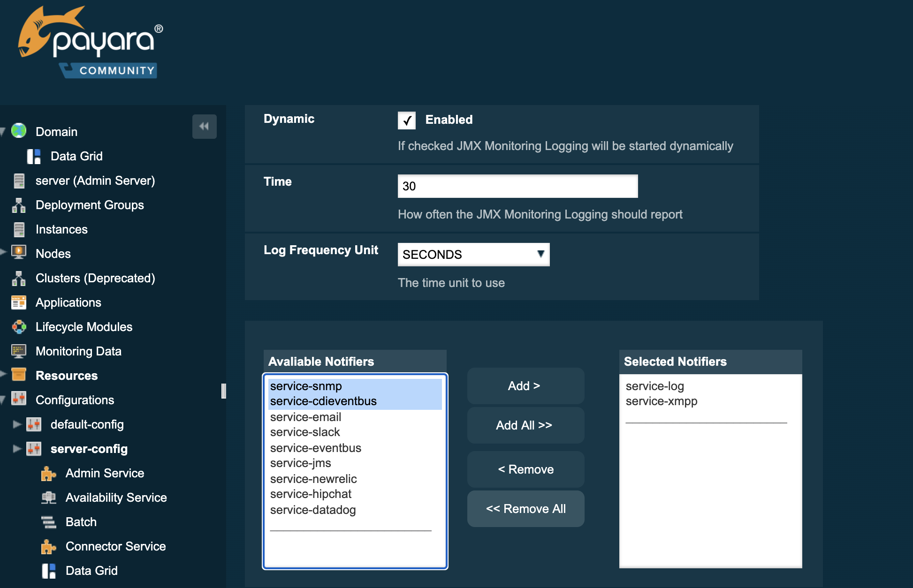The width and height of the screenshot is (913, 588).
Task: Select the Nodes monitor icon
Action: (x=19, y=254)
